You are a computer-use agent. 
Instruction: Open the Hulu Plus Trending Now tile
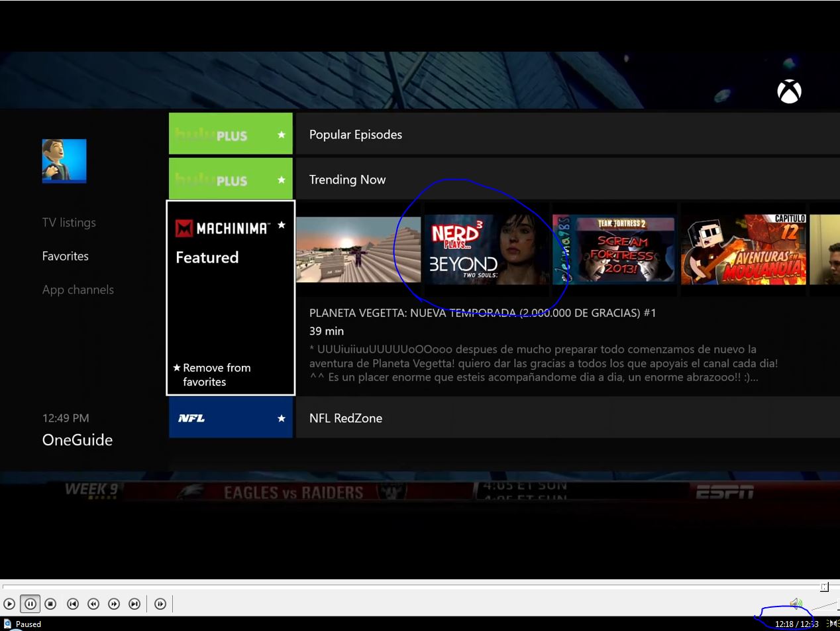tap(231, 179)
